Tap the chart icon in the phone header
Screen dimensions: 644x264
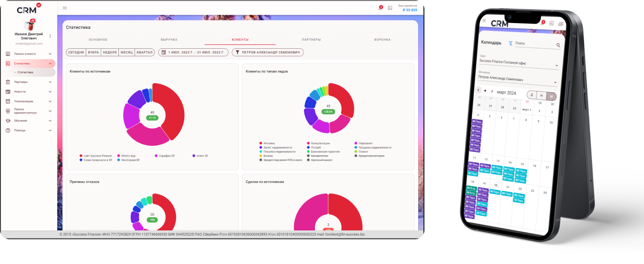pyautogui.click(x=552, y=23)
